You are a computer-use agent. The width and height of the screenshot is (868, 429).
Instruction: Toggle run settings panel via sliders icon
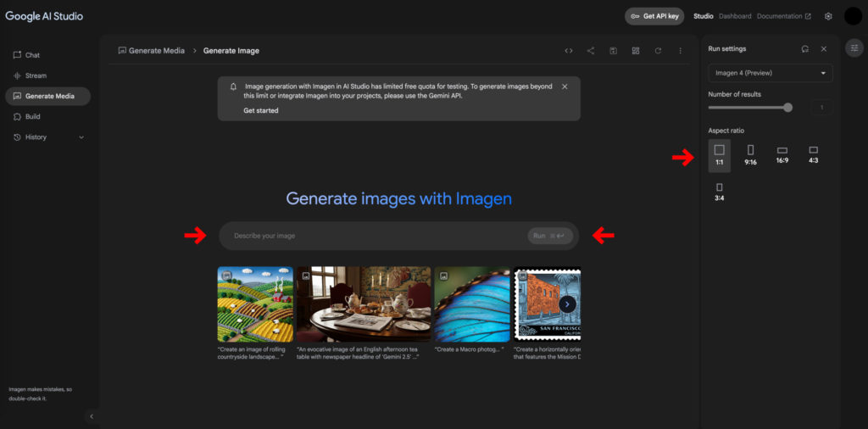(854, 47)
